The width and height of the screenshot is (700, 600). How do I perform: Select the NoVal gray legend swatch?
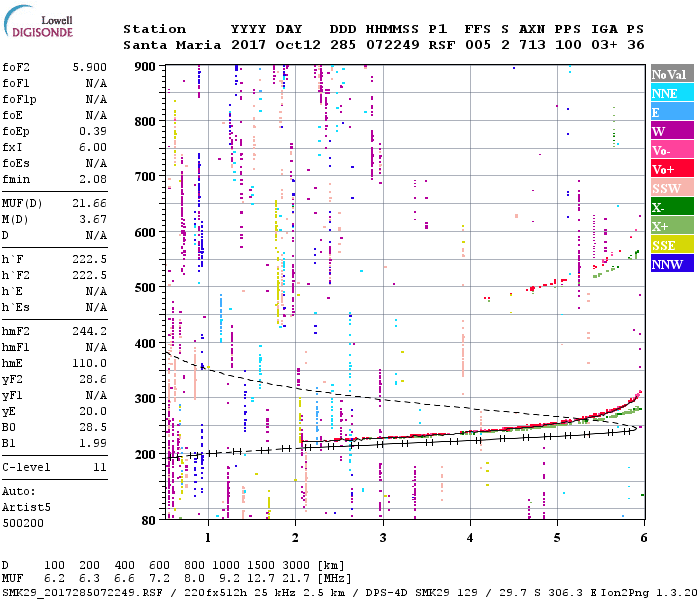click(x=672, y=74)
